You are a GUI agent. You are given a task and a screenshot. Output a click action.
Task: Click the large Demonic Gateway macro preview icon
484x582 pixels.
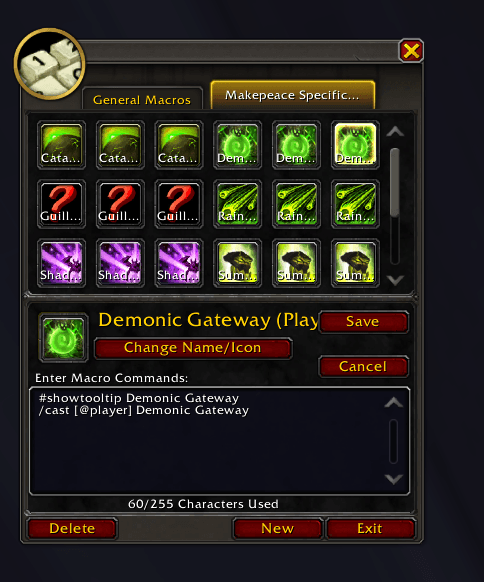pos(63,337)
